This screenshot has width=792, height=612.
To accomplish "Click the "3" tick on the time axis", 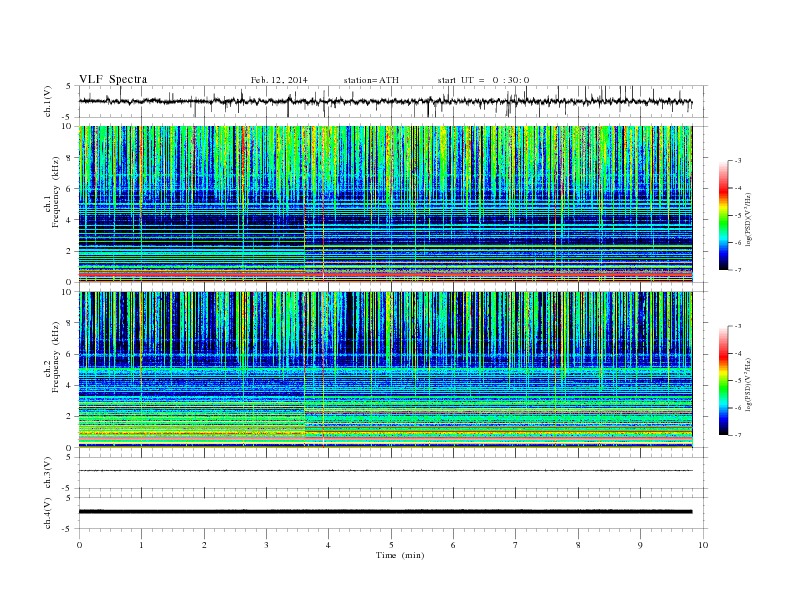I will 266,545.
